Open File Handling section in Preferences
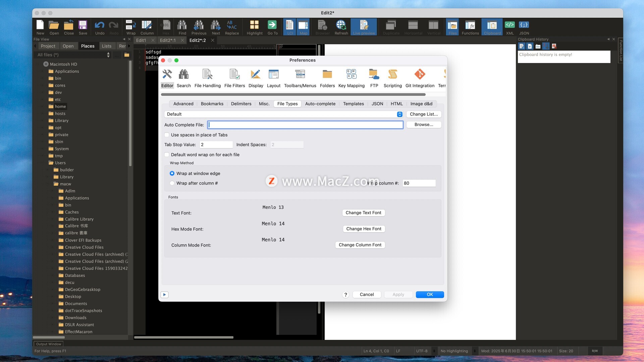This screenshot has width=644, height=362. pos(207,78)
